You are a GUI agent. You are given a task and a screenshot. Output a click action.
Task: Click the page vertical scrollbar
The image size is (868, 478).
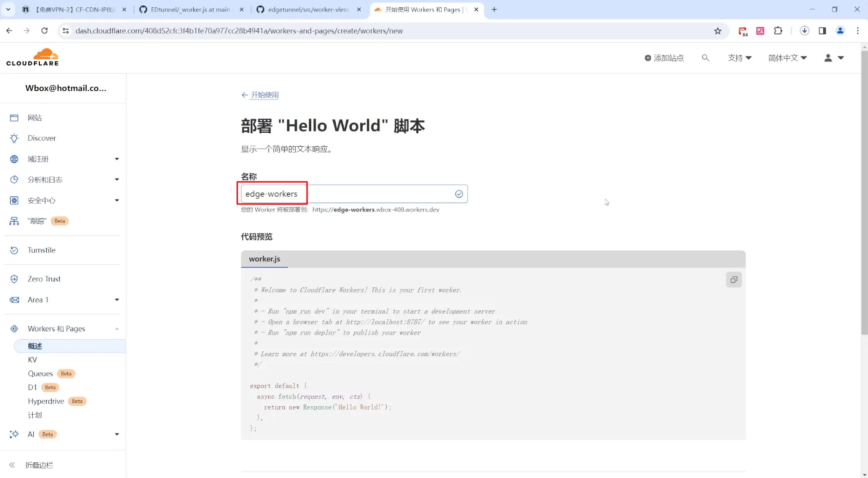pyautogui.click(x=864, y=192)
